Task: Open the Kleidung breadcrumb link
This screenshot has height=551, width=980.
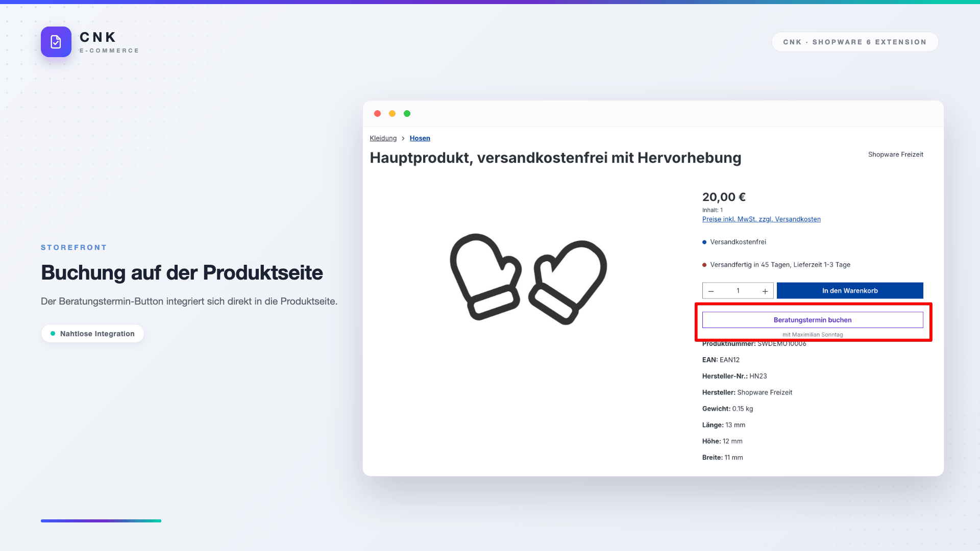Action: 383,138
